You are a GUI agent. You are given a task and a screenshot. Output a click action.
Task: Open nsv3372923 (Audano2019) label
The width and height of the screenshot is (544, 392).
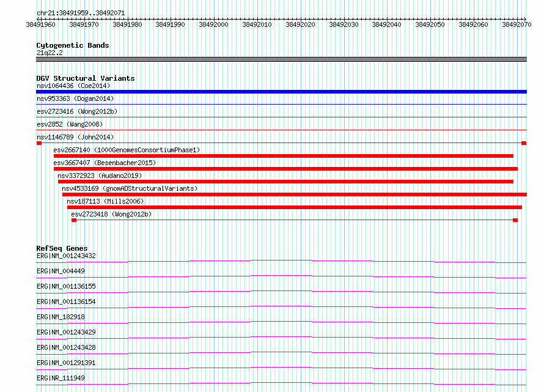(100, 176)
